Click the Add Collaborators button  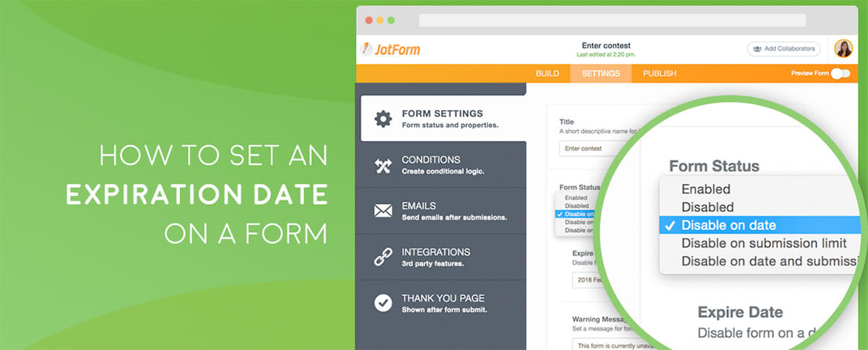(783, 48)
